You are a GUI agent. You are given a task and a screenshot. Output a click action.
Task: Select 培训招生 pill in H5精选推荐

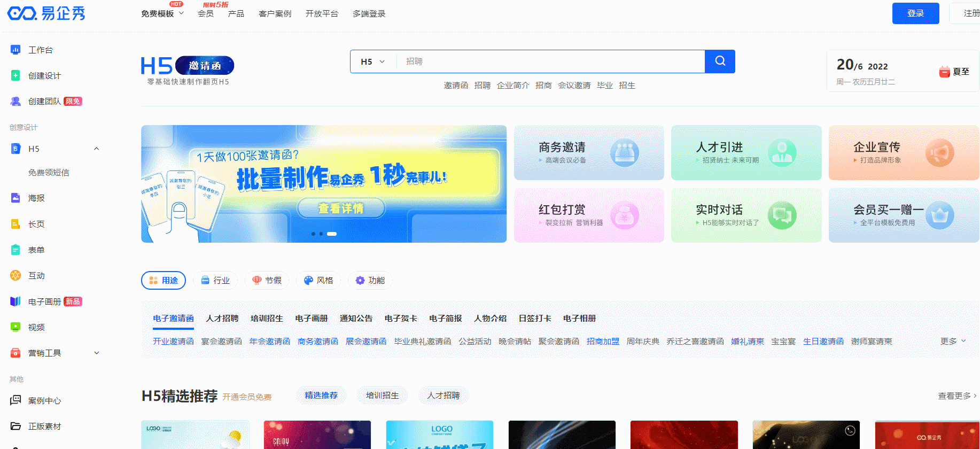click(383, 395)
